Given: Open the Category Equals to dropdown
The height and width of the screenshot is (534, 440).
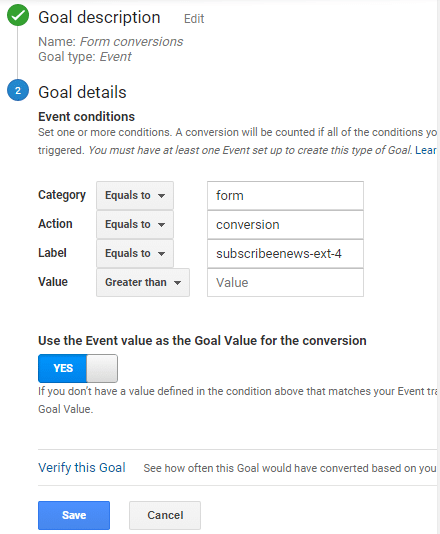Looking at the screenshot, I should [135, 195].
